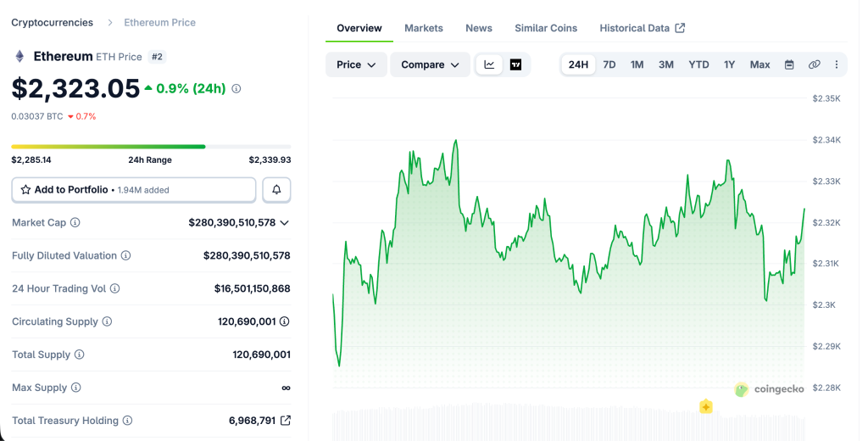Open the Compare dropdown
This screenshot has height=441, width=868.
click(430, 64)
